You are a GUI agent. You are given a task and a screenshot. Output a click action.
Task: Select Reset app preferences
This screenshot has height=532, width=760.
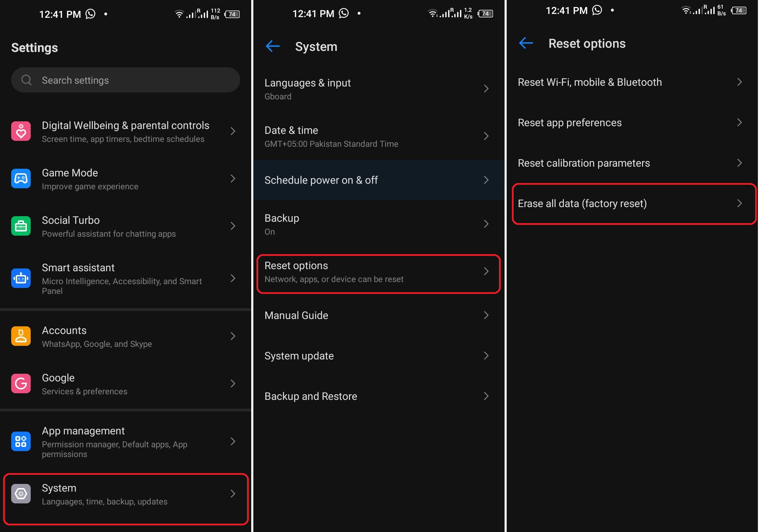tap(632, 123)
